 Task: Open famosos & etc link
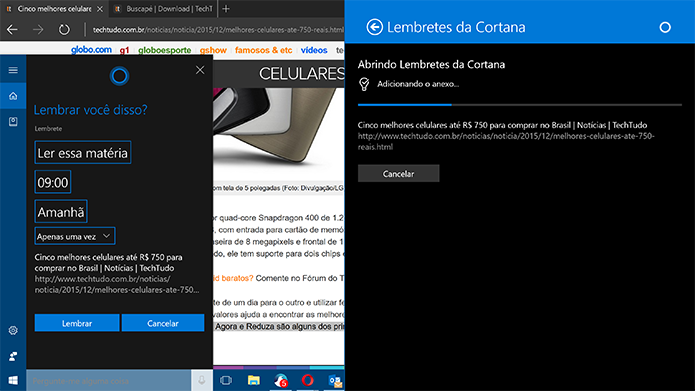pyautogui.click(x=264, y=50)
